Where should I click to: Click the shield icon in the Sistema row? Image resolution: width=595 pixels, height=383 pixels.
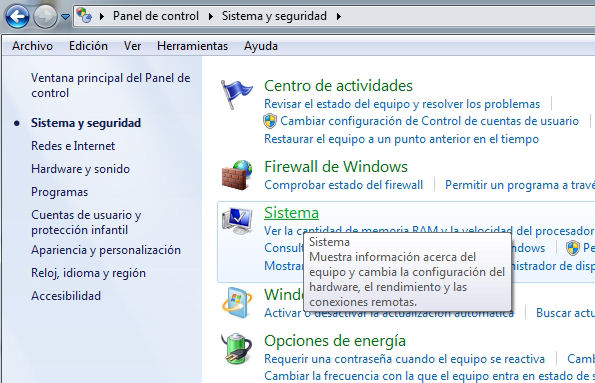tap(573, 248)
